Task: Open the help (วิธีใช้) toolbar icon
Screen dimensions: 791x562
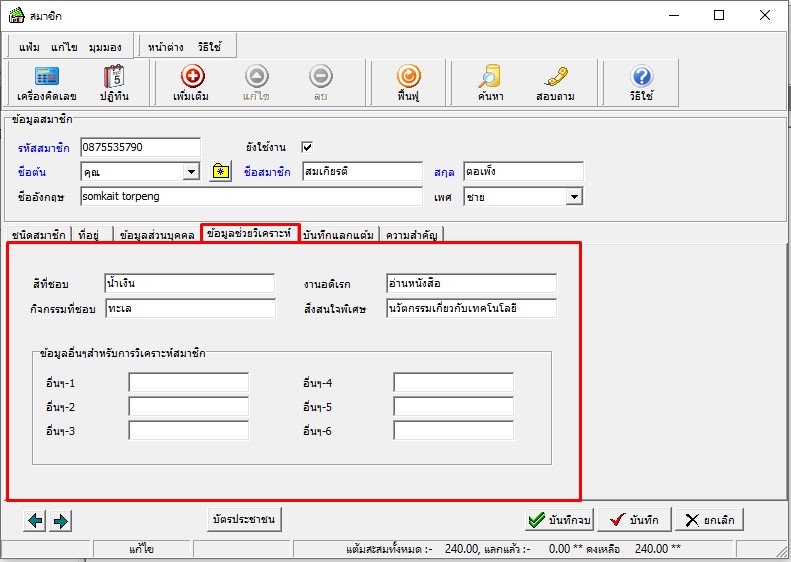Action: coord(642,78)
